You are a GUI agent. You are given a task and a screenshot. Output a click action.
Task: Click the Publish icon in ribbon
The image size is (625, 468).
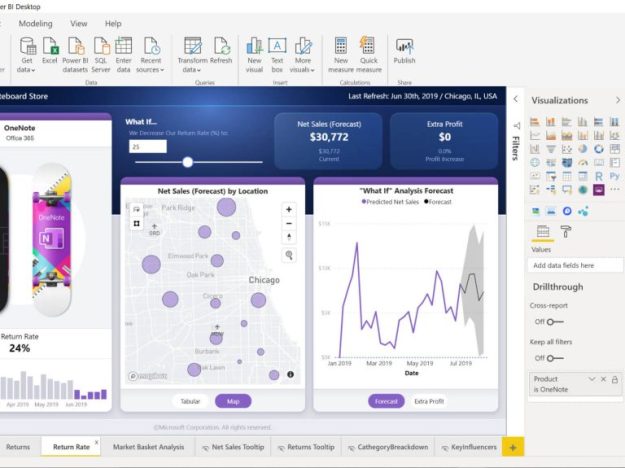click(404, 50)
